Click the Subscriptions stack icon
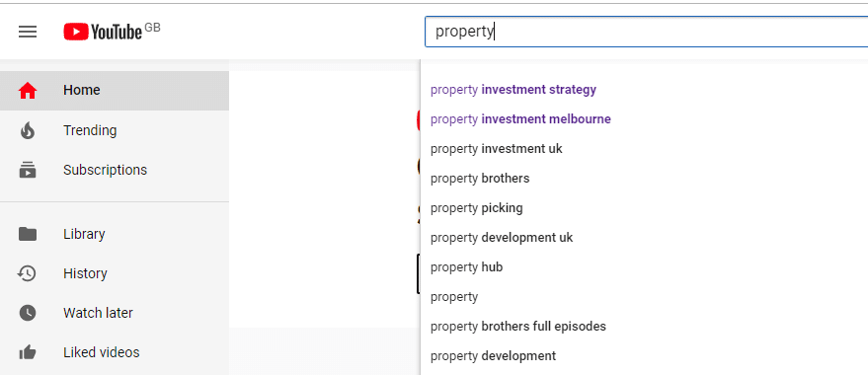This screenshot has height=375, width=868. pos(28,170)
